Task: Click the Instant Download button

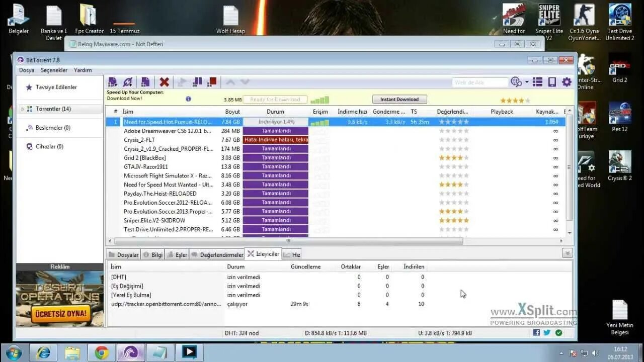Action: pos(399,100)
